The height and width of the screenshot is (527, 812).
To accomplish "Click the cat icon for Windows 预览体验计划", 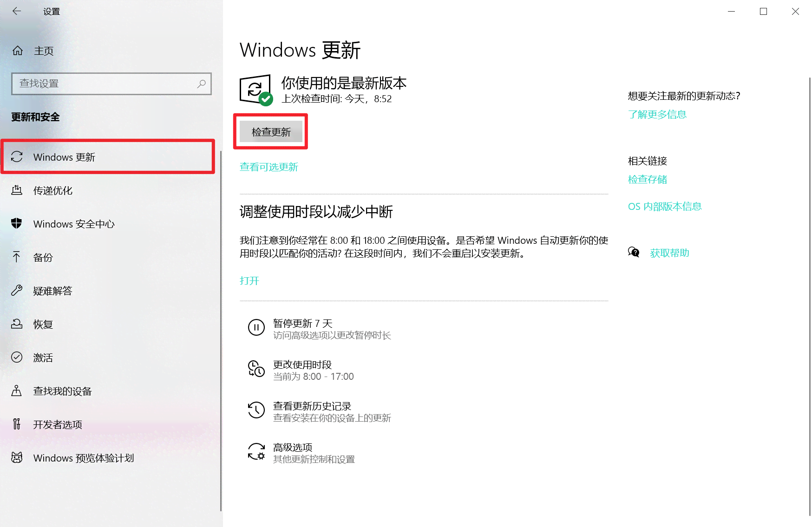I will click(17, 458).
